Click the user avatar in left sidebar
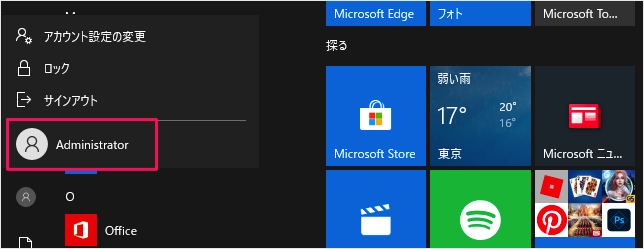The image size is (644, 249). (x=26, y=197)
